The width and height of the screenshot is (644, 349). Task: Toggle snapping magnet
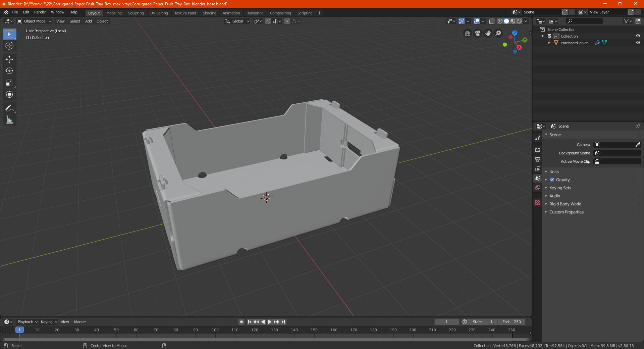point(268,21)
